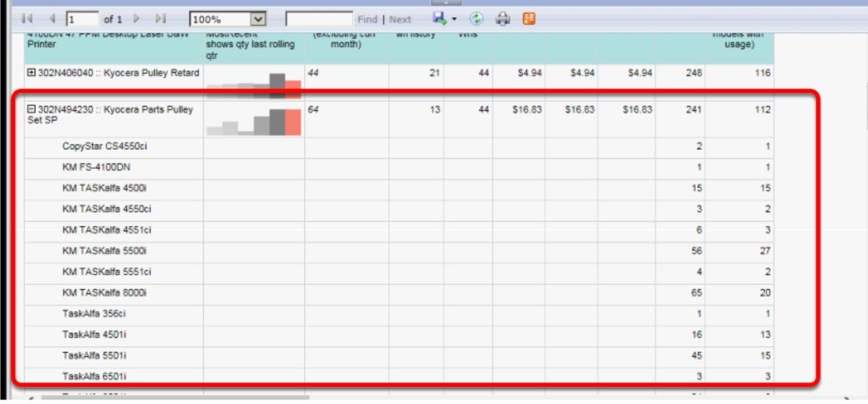This screenshot has width=868, height=404.
Task: Click value 20 in TASKalfa 8000i row
Action: pyautogui.click(x=764, y=293)
